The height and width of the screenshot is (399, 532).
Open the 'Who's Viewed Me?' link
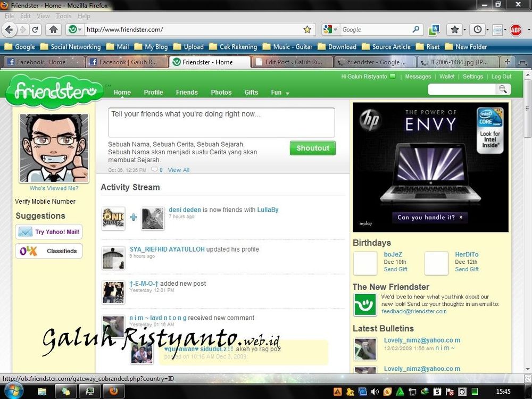point(53,188)
